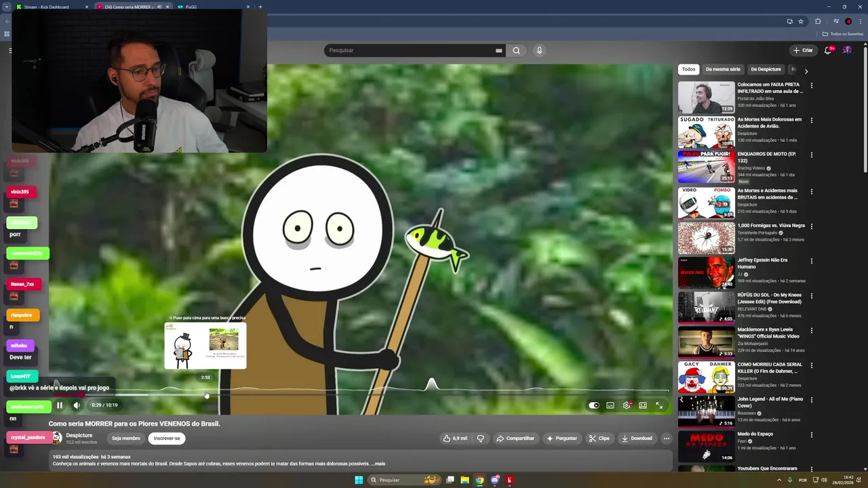868x488 pixels.
Task: Open Windows Start menu
Action: coord(359,480)
